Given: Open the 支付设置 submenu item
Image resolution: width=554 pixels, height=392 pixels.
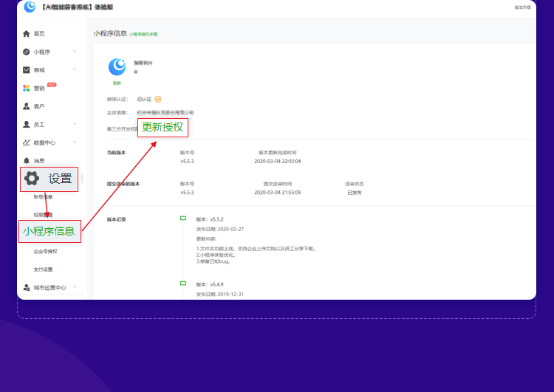Looking at the screenshot, I should click(43, 269).
